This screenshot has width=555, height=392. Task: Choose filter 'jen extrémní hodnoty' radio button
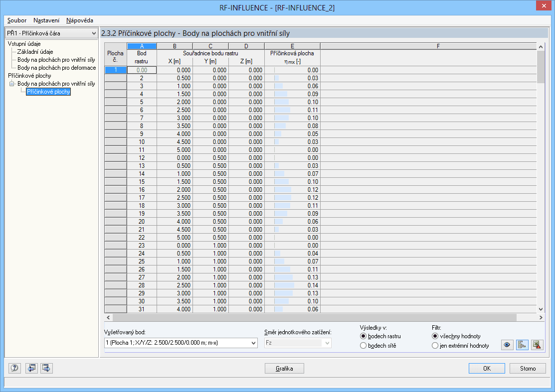point(435,346)
